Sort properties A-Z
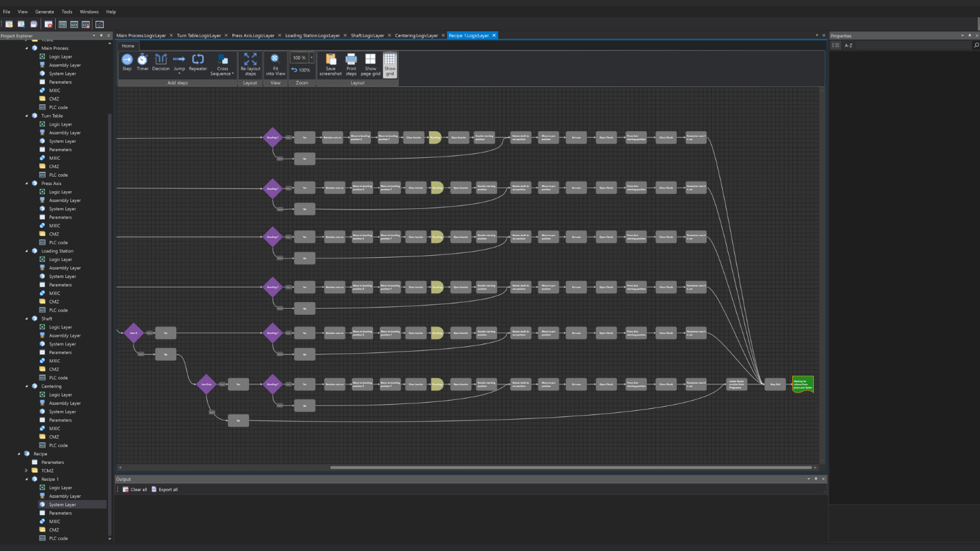The image size is (980, 551). tap(849, 46)
